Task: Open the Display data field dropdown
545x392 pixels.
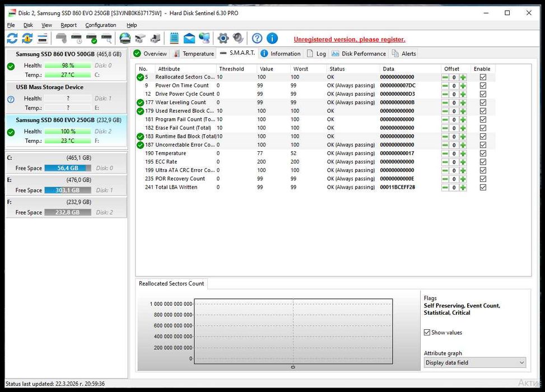Action: pyautogui.click(x=474, y=363)
